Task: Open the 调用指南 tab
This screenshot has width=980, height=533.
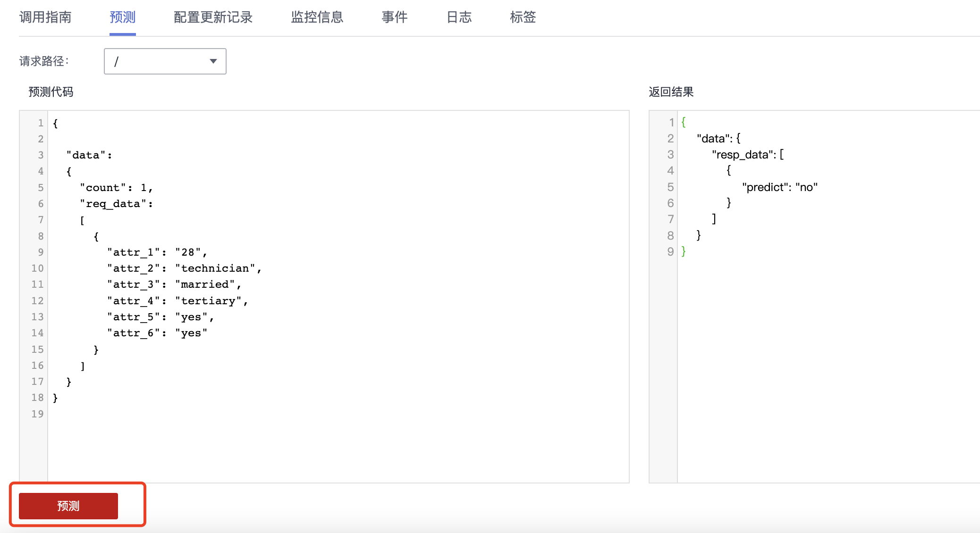Action: point(45,17)
